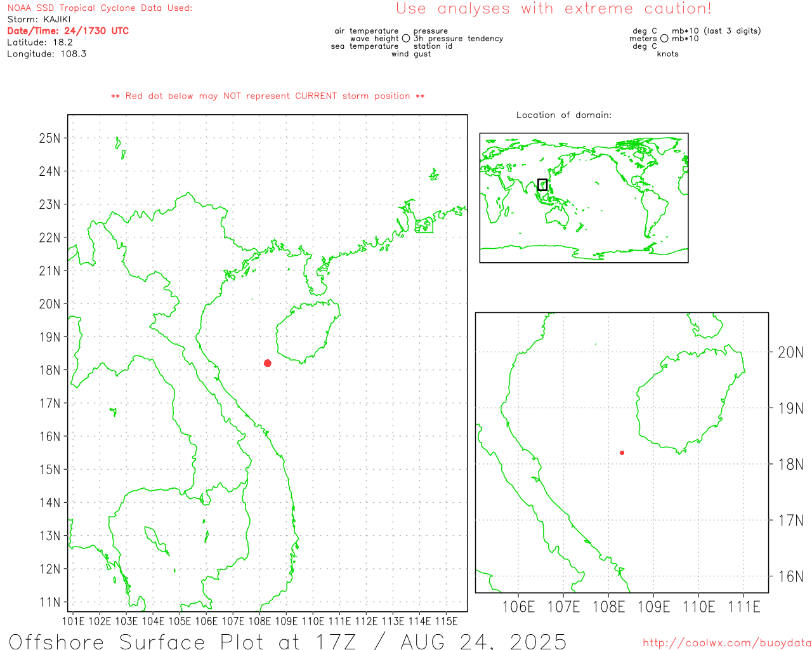The width and height of the screenshot is (812, 650).
Task: Click the 'mb*10 (last 3 digits)' units label
Action: pos(716,31)
